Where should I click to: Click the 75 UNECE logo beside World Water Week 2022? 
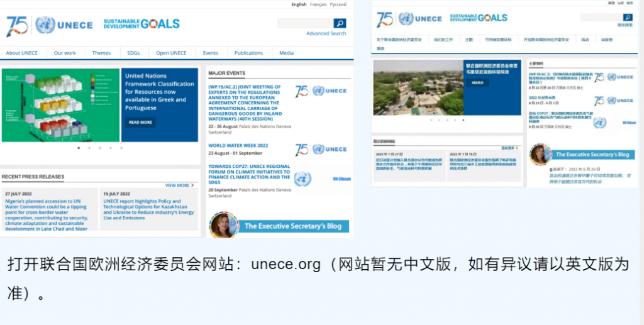tap(321, 150)
